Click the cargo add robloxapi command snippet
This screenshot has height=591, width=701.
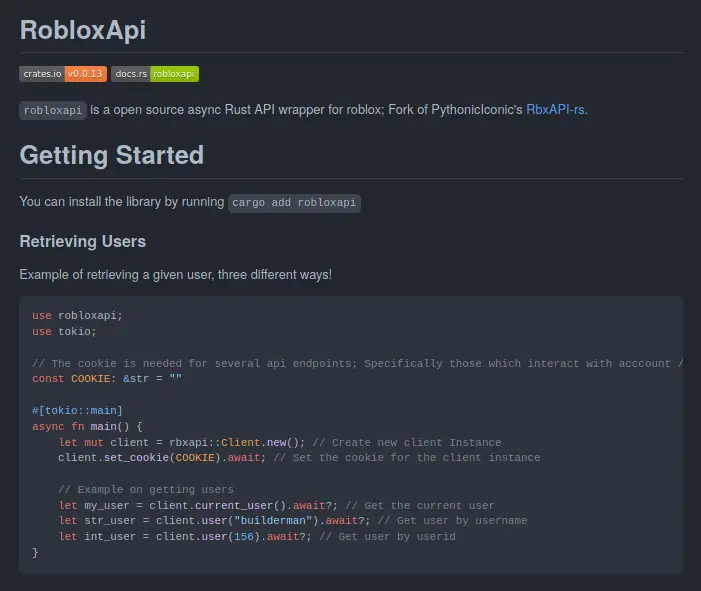pyautogui.click(x=294, y=202)
